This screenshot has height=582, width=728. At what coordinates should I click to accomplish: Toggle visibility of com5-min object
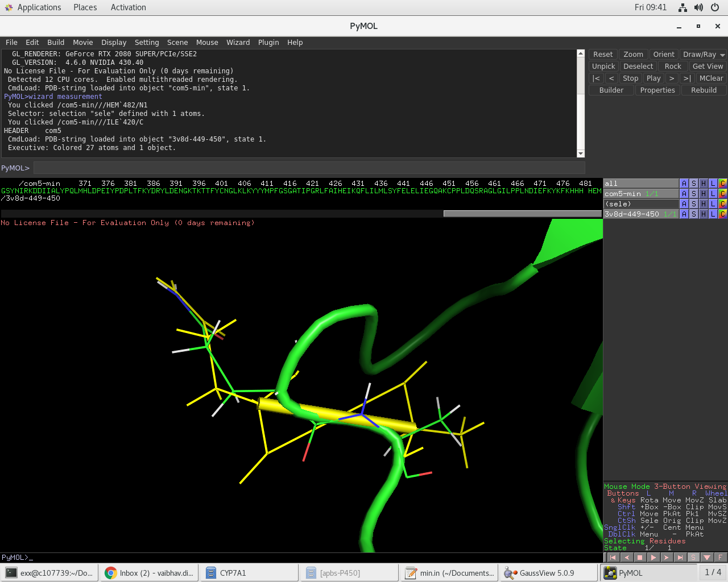coord(623,194)
